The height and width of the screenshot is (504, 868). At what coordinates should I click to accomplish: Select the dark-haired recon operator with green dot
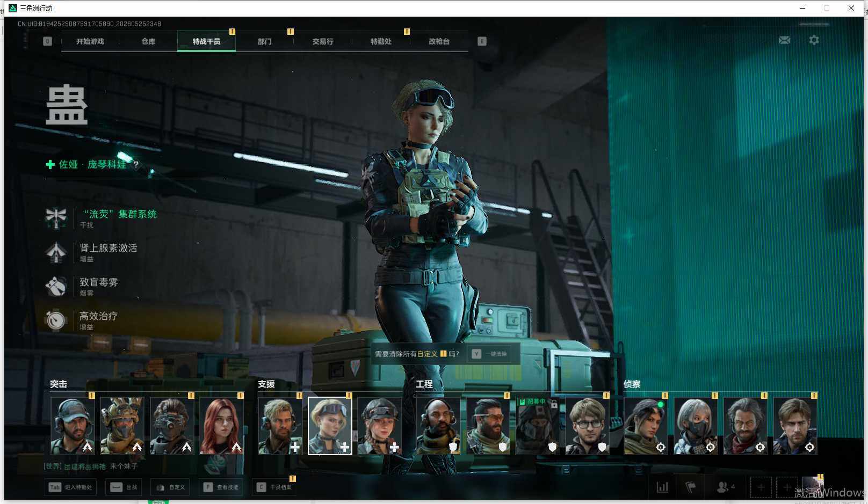point(646,426)
